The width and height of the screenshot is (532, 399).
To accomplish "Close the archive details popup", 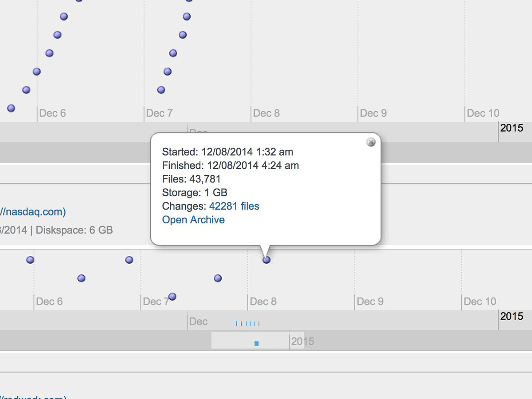I will coord(371,142).
